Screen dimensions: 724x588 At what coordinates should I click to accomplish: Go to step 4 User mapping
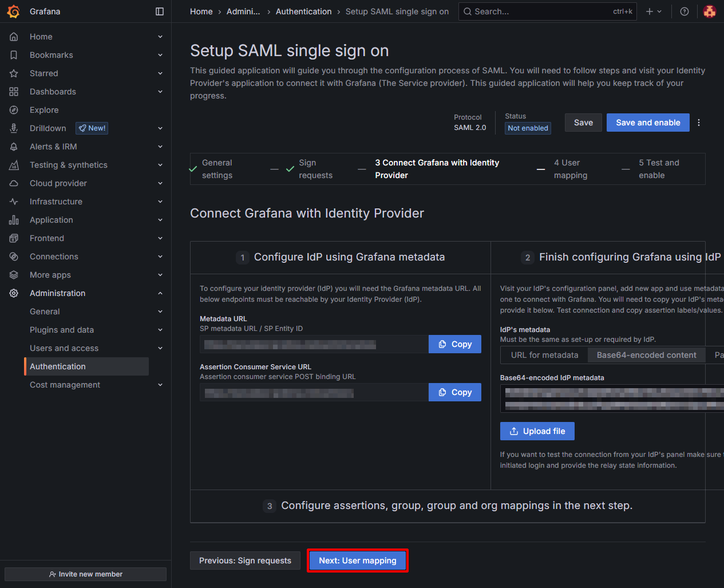coord(570,169)
